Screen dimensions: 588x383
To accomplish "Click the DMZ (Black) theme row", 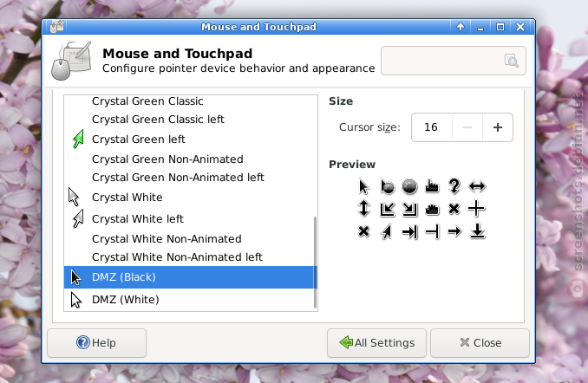I will 190,277.
